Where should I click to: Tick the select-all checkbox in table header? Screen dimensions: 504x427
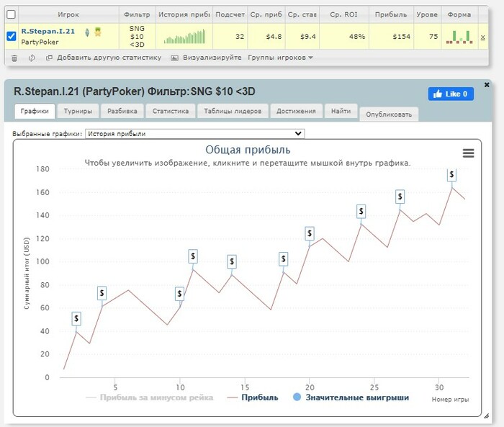pos(11,14)
